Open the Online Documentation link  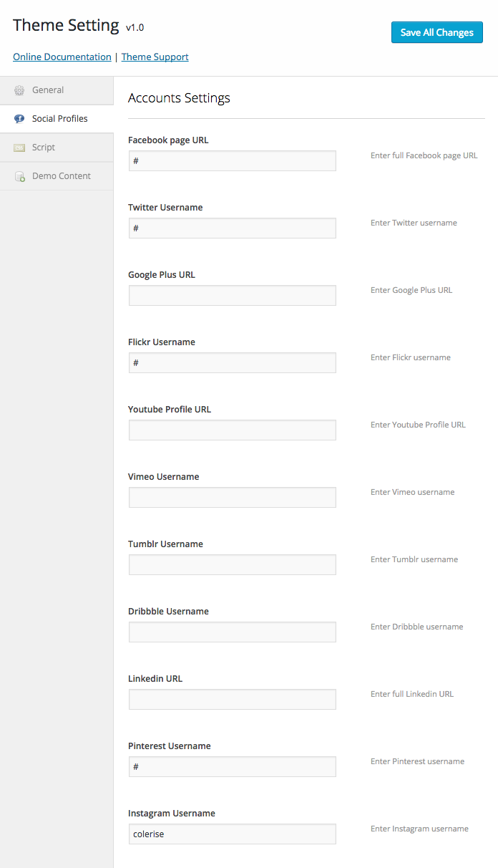[x=62, y=57]
